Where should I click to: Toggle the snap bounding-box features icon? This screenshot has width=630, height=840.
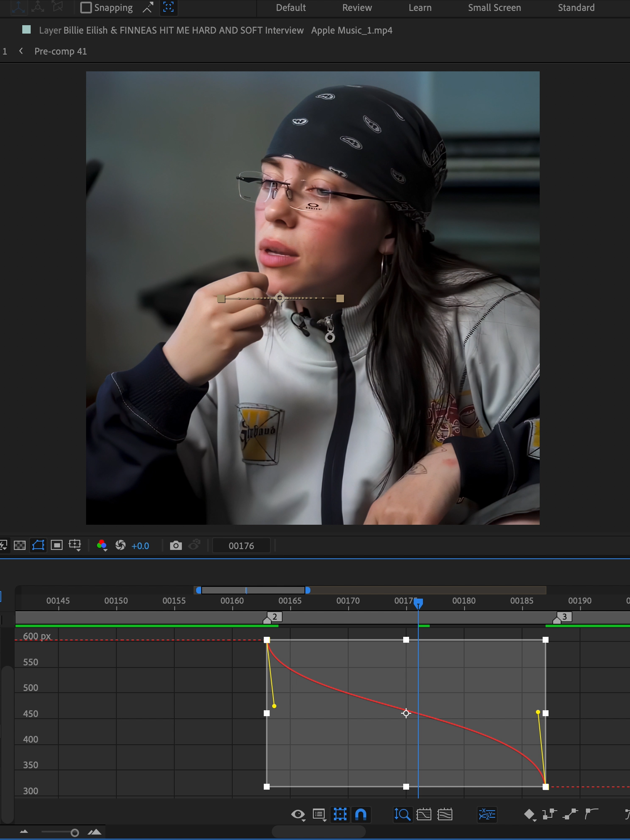pyautogui.click(x=168, y=7)
